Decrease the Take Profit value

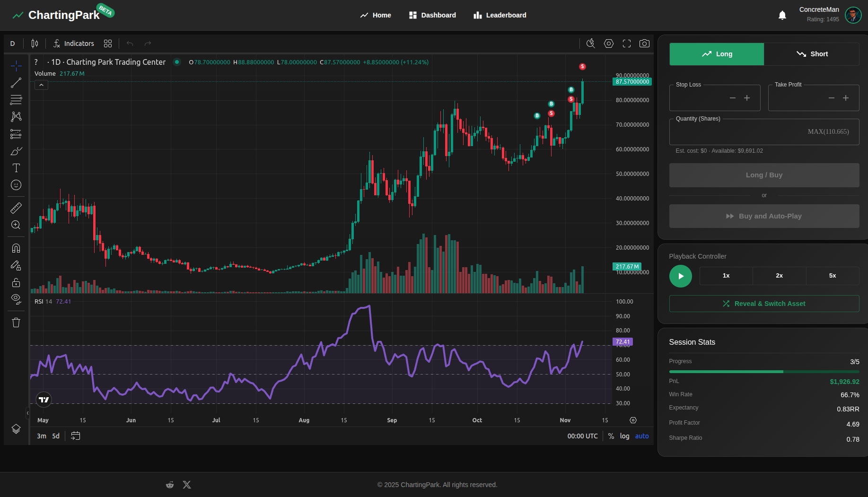point(832,98)
